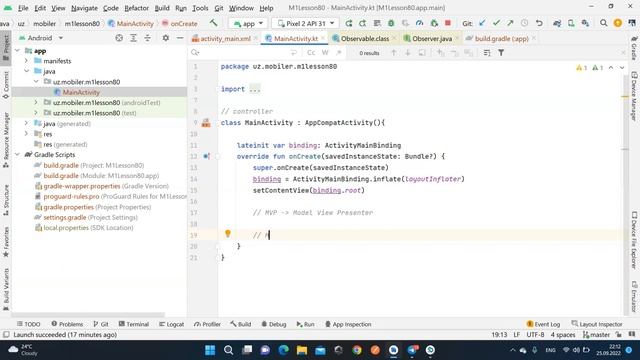The image size is (640, 360).
Task: Open Event Log
Action: click(543, 324)
